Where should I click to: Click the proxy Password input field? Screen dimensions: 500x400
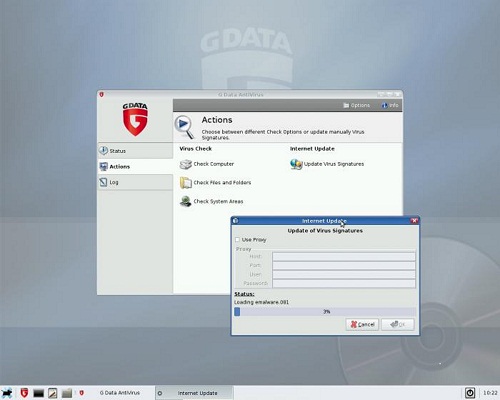(344, 283)
